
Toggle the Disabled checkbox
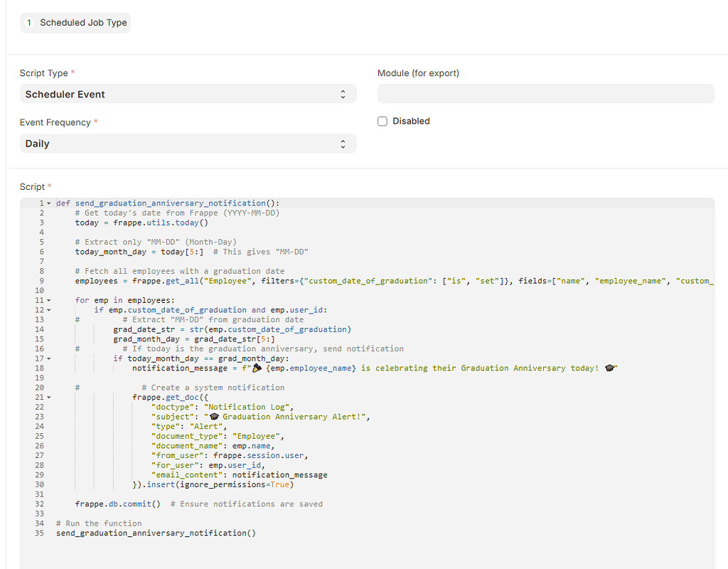point(382,122)
